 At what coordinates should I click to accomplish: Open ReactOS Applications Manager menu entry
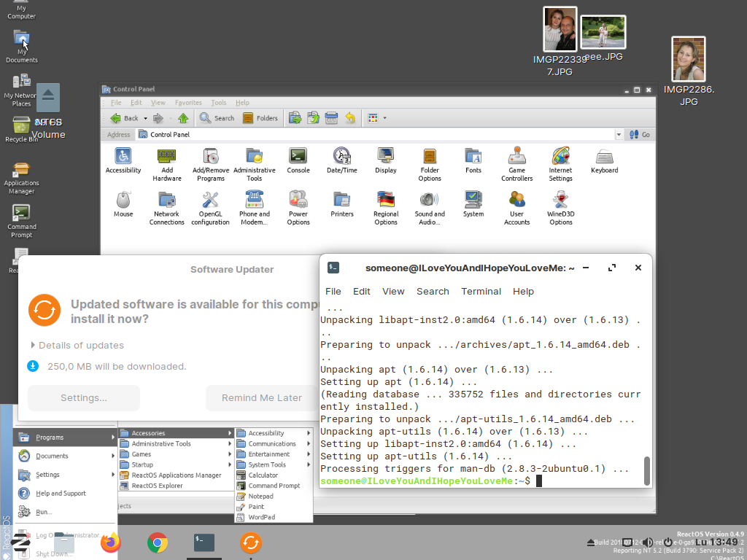176,475
